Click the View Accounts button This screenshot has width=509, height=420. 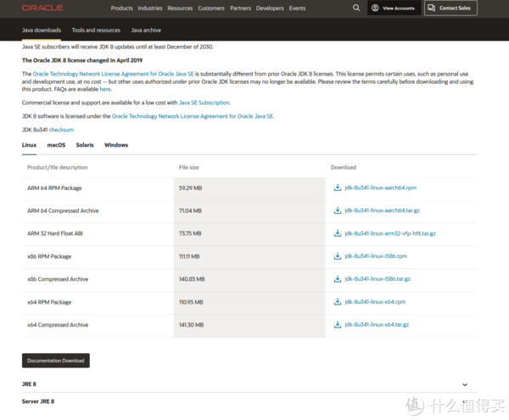(394, 8)
